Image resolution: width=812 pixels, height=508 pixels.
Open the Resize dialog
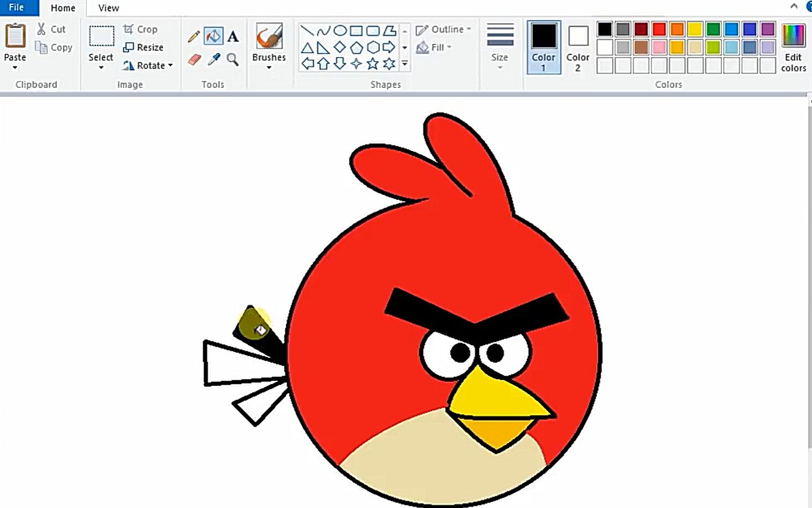point(143,48)
